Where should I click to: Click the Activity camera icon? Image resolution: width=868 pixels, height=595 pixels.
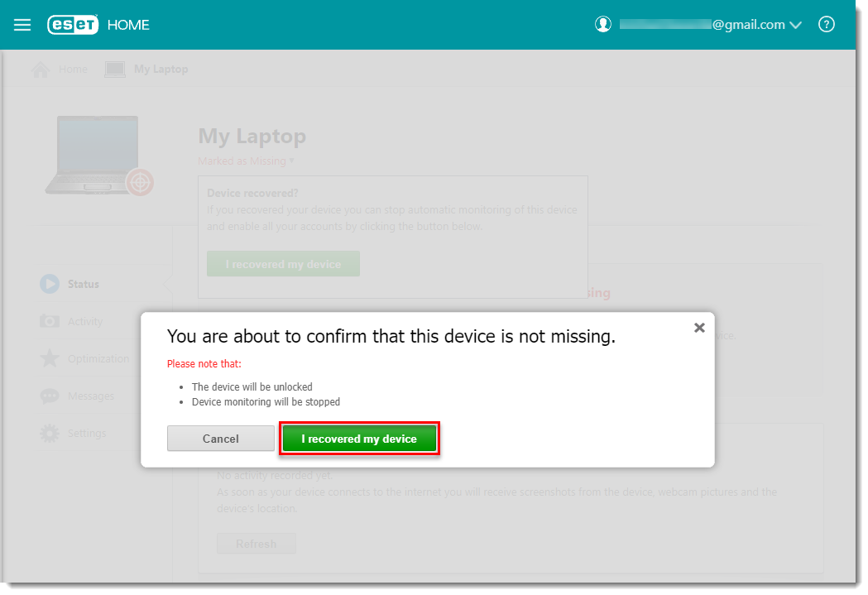pos(50,321)
